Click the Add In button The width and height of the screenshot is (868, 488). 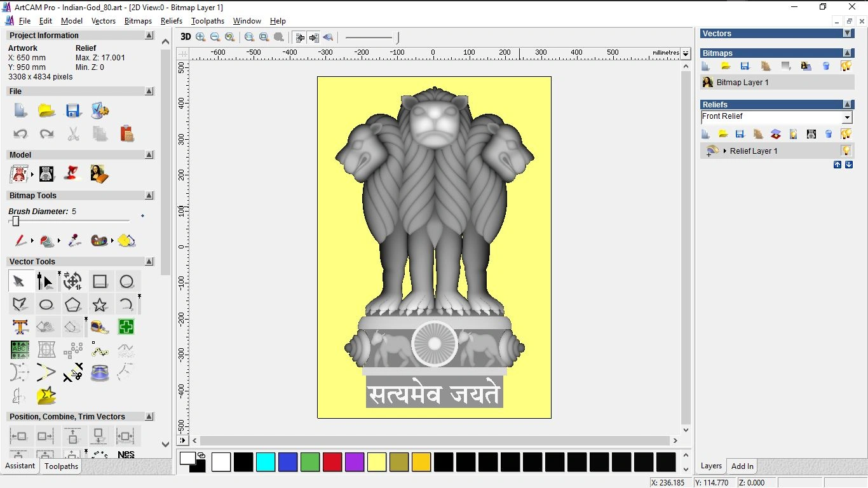pyautogui.click(x=742, y=466)
